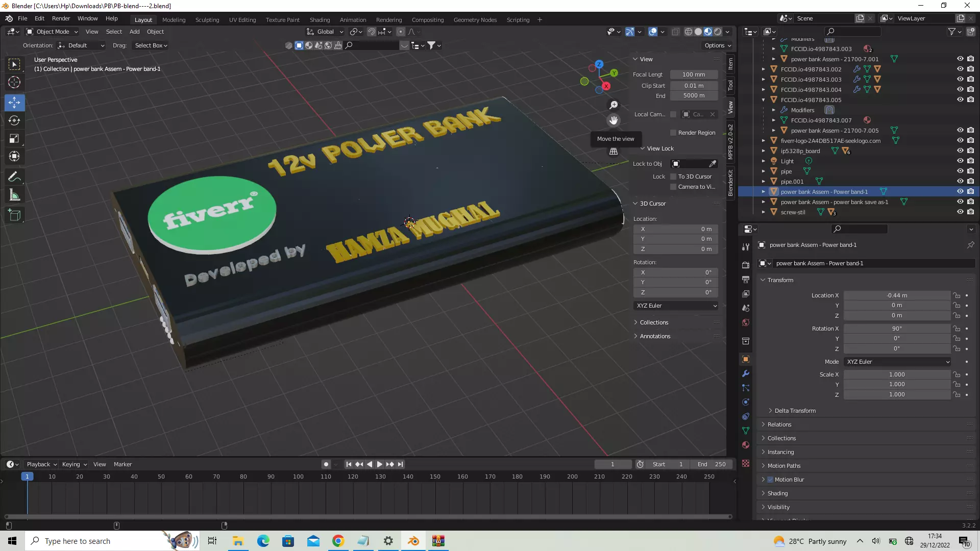
Task: Click the zoom view magnifier gizmo
Action: [614, 105]
